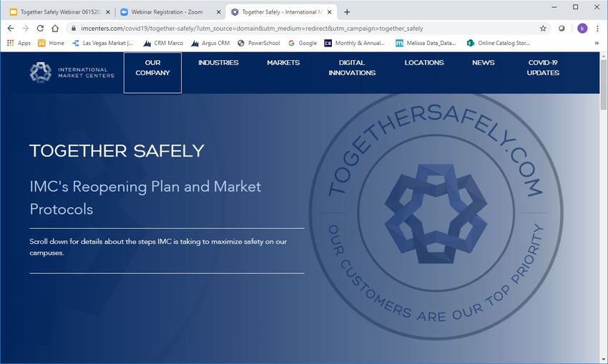This screenshot has height=364, width=608.
Task: Open the Apps bookmark shortcut
Action: (x=19, y=43)
